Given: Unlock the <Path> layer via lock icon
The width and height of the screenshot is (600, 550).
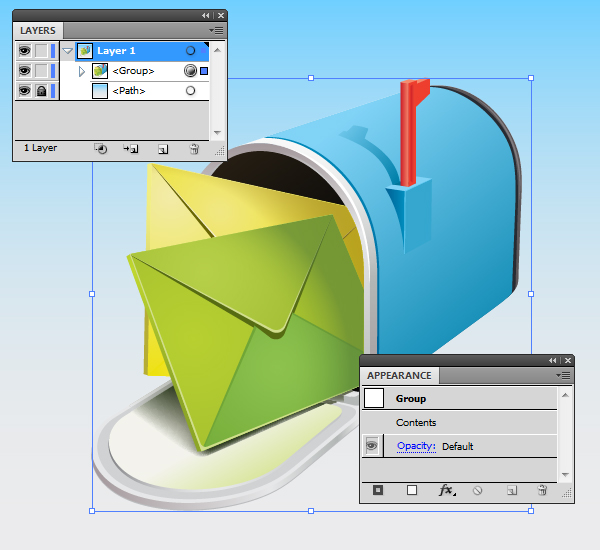Looking at the screenshot, I should [41, 91].
